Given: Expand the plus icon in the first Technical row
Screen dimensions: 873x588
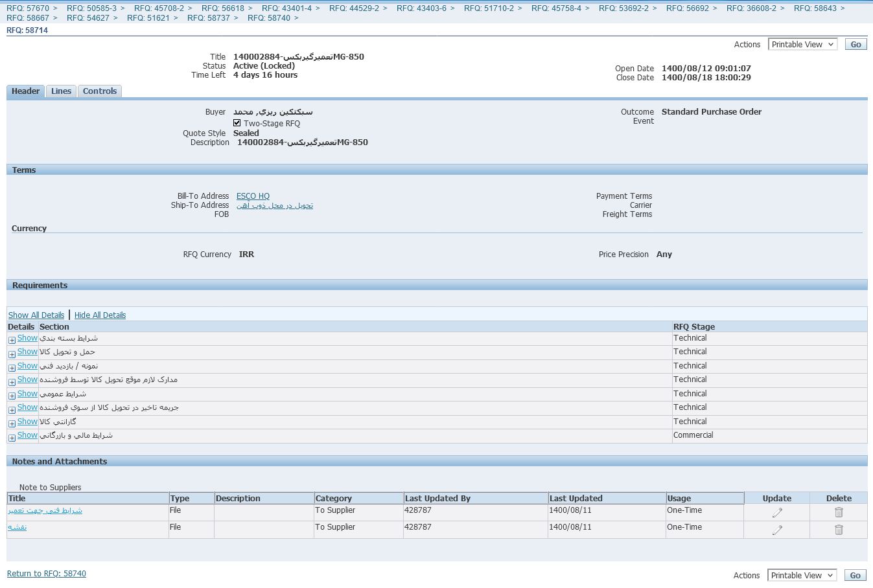Looking at the screenshot, I should click(12, 340).
